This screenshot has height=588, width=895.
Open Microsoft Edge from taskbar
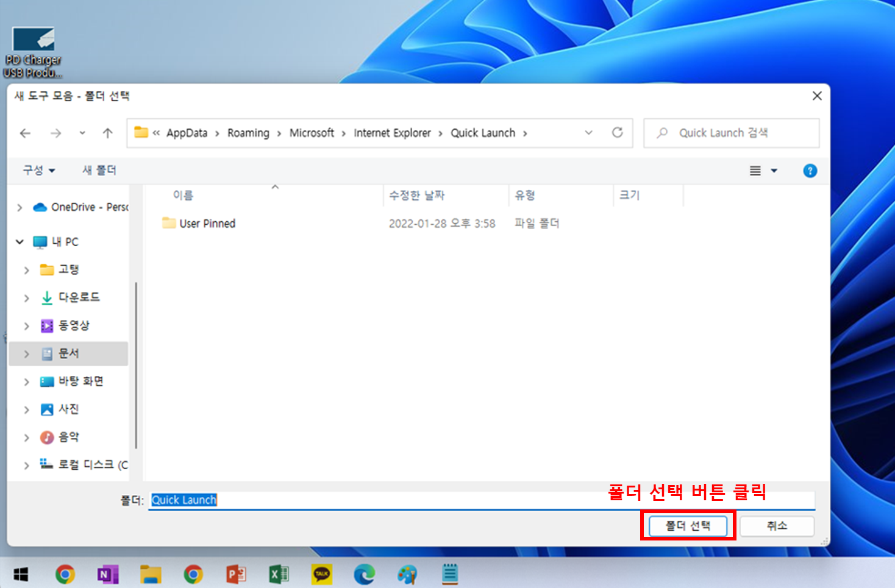coord(365,574)
